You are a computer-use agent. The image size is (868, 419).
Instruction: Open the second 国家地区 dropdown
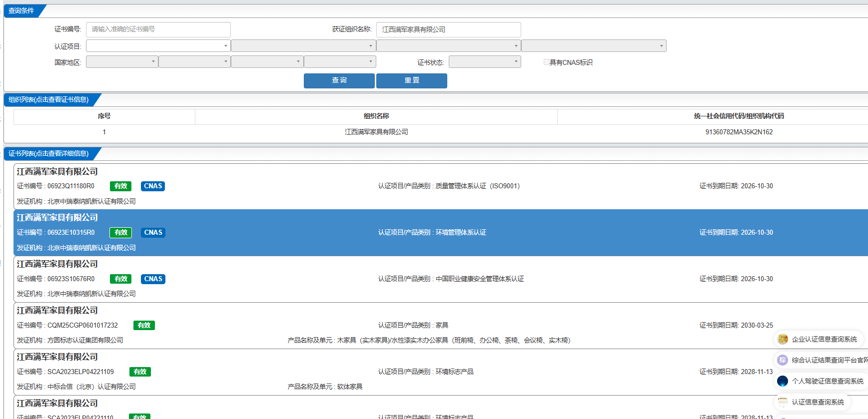coord(194,62)
